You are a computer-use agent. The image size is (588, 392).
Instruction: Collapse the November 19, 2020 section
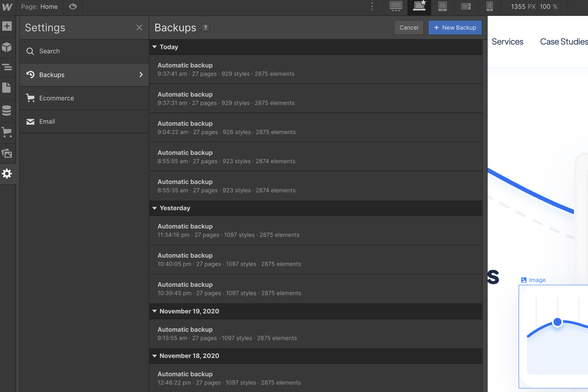coord(154,311)
